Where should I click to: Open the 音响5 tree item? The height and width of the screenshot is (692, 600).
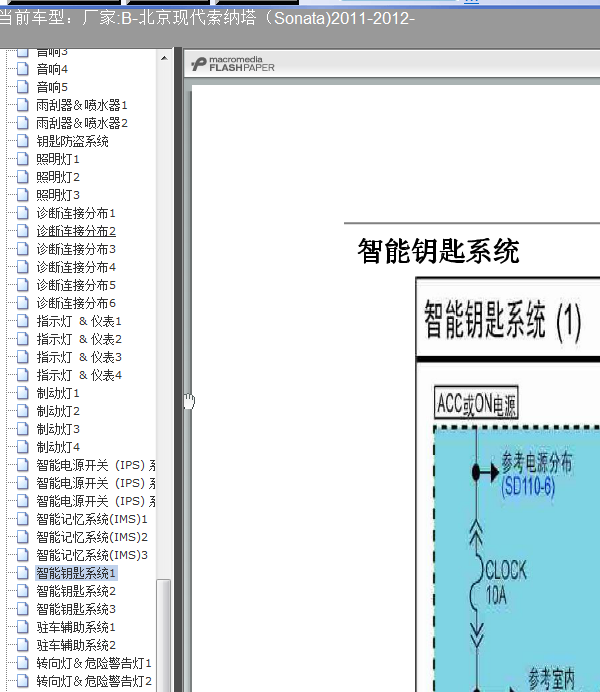pyautogui.click(x=52, y=87)
